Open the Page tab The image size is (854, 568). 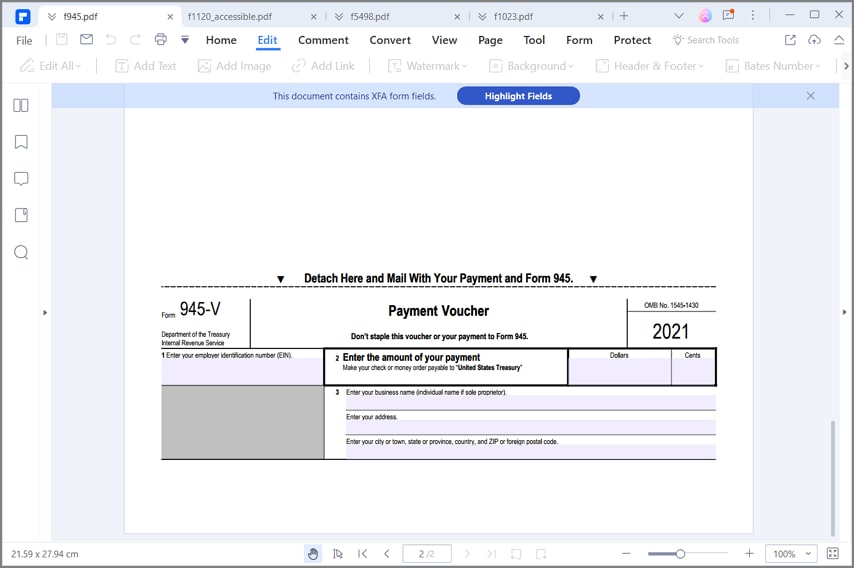point(490,40)
